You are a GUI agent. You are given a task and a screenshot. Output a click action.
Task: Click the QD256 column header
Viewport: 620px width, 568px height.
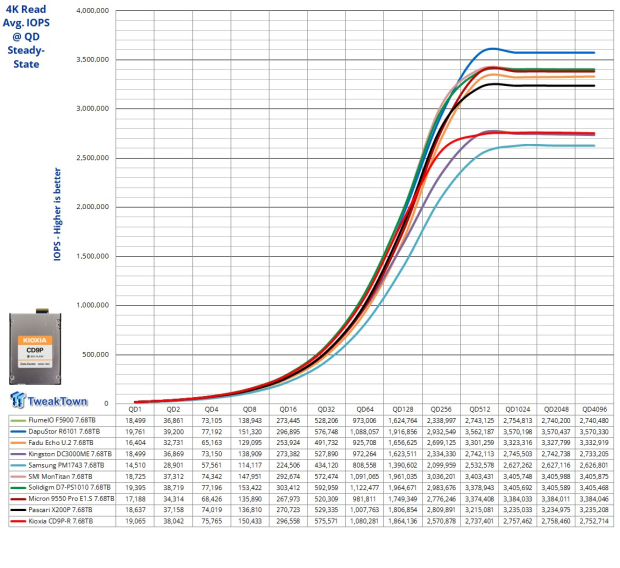[441, 409]
